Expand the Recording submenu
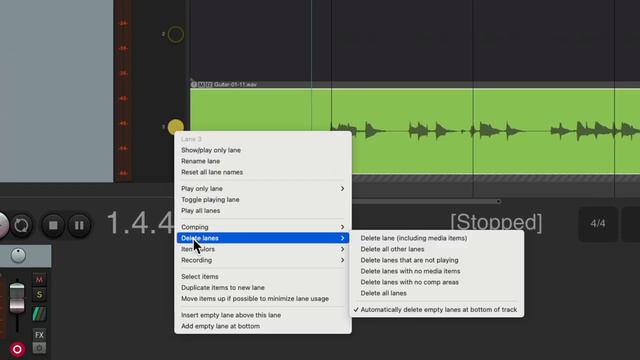 (262, 260)
